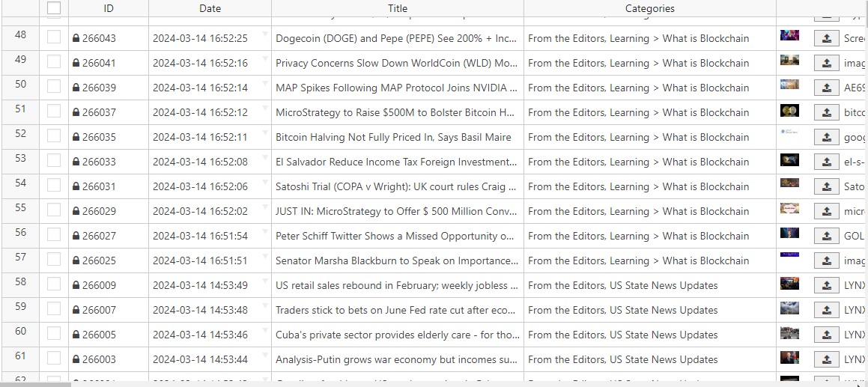Viewport: 868px width, 387px height.
Task: Click the upload button in row 51
Action: tap(826, 113)
